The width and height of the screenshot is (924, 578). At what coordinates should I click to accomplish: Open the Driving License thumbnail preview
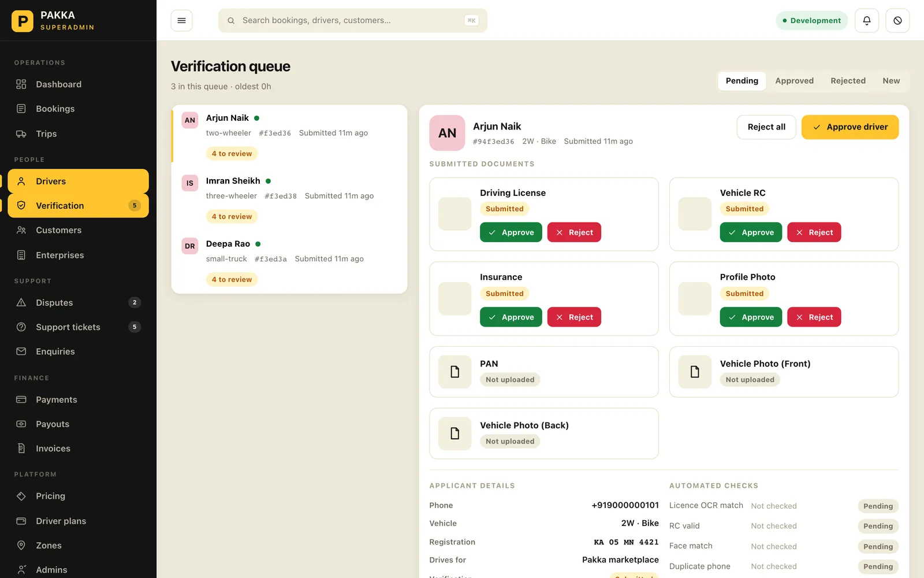(455, 214)
